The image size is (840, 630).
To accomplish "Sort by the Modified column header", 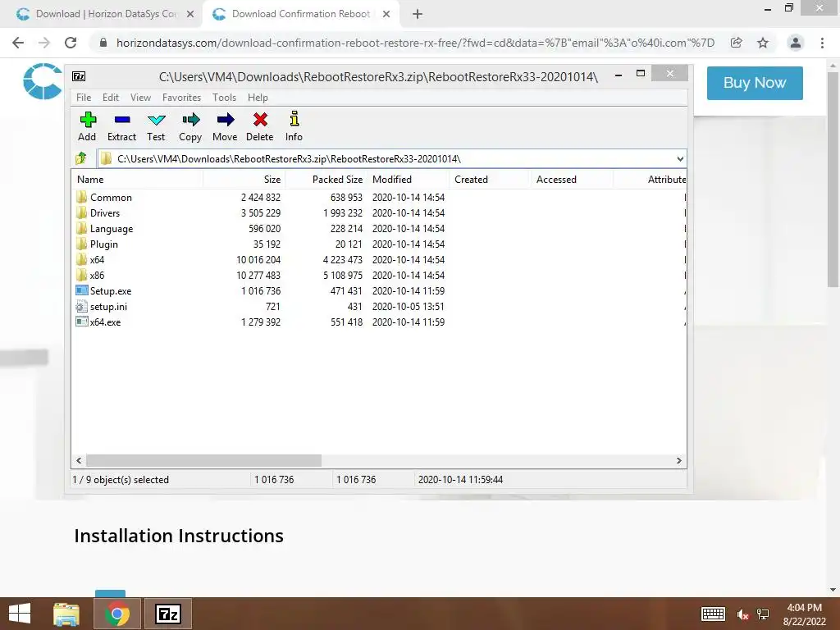I will point(409,180).
